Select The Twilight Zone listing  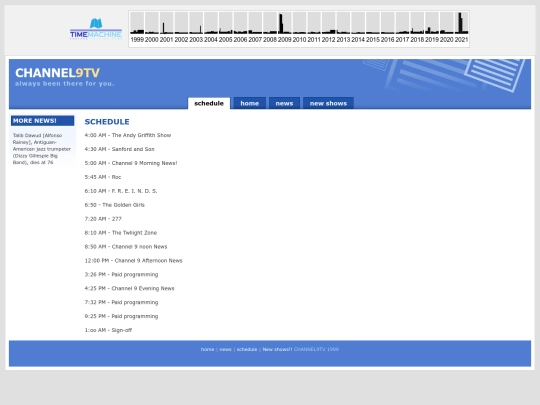coord(121,233)
